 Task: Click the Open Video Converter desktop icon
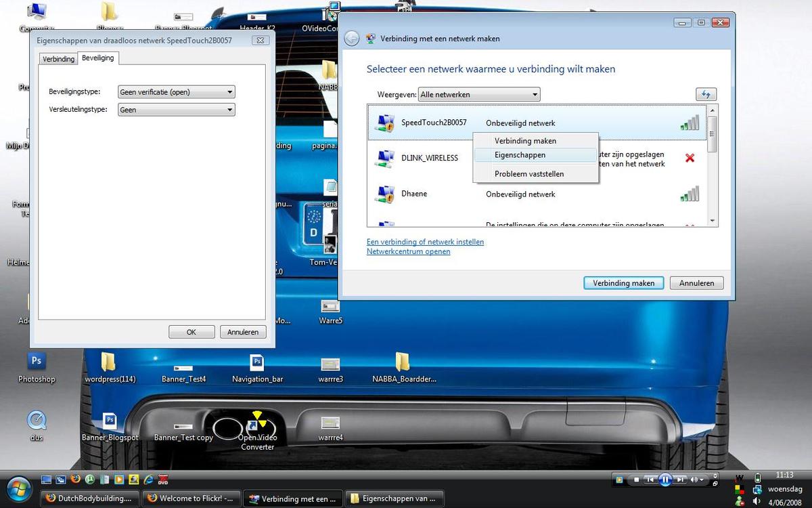pos(257,427)
